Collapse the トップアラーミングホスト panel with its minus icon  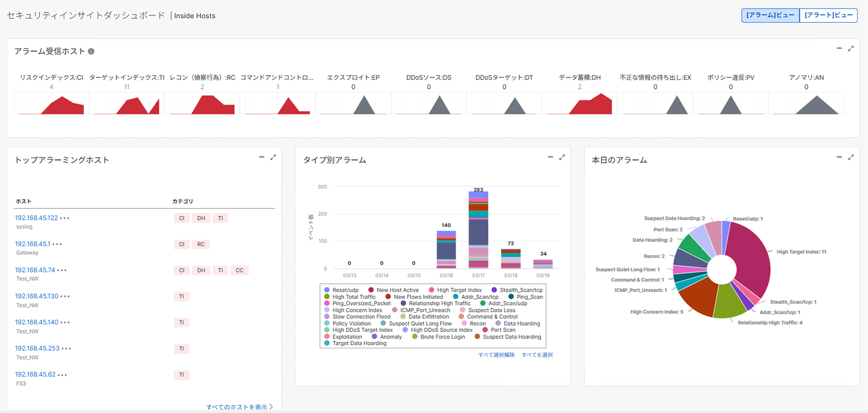pos(262,157)
